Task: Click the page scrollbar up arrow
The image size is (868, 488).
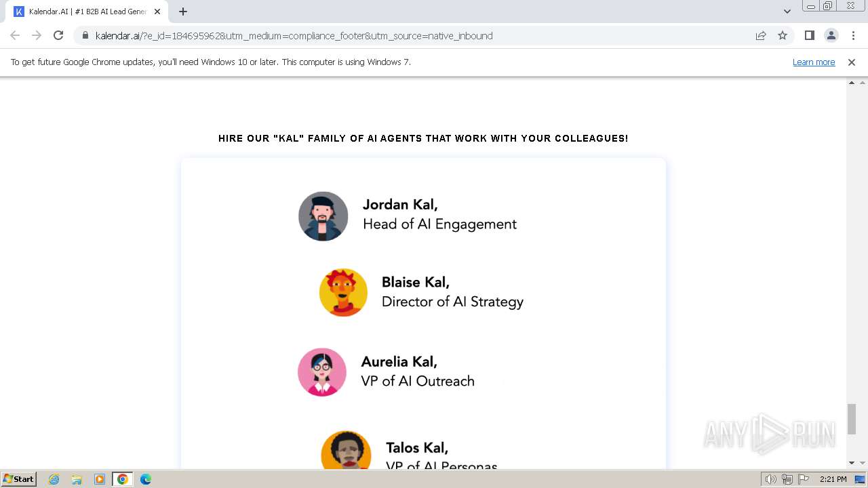Action: point(852,83)
